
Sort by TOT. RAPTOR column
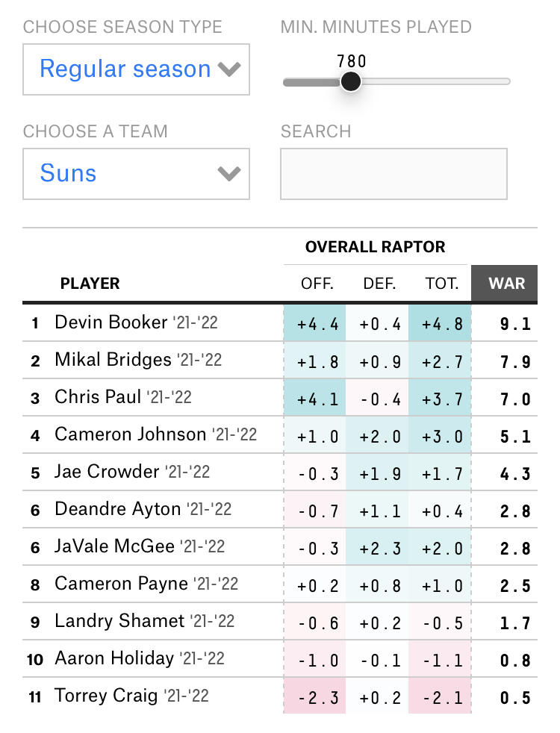click(442, 284)
